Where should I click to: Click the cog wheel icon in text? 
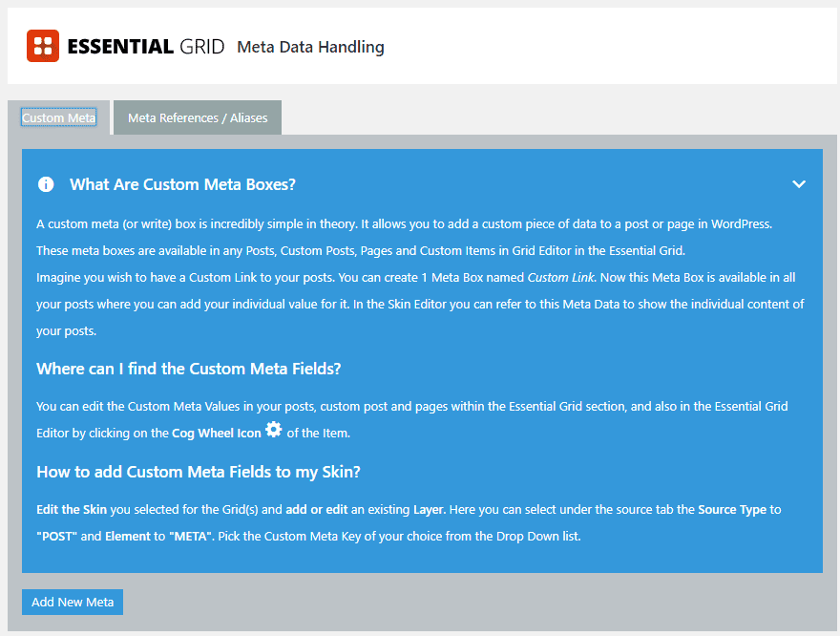pos(274,431)
